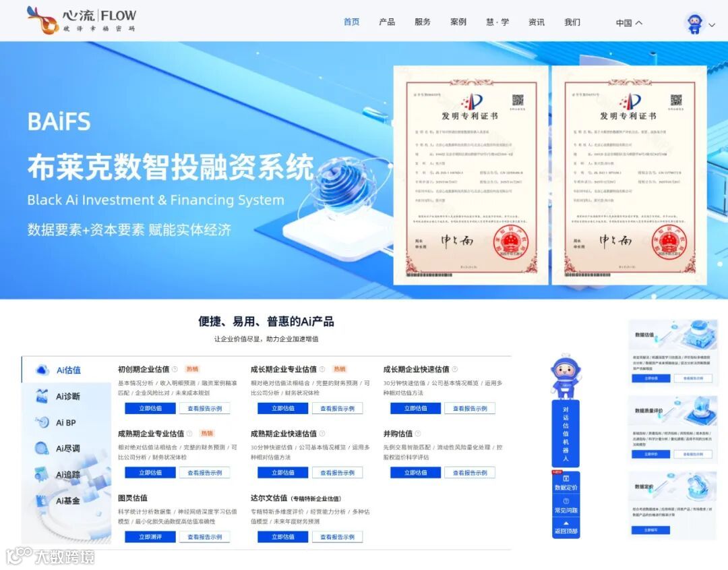
Task: Open the 产品 nav item
Action: click(x=387, y=22)
